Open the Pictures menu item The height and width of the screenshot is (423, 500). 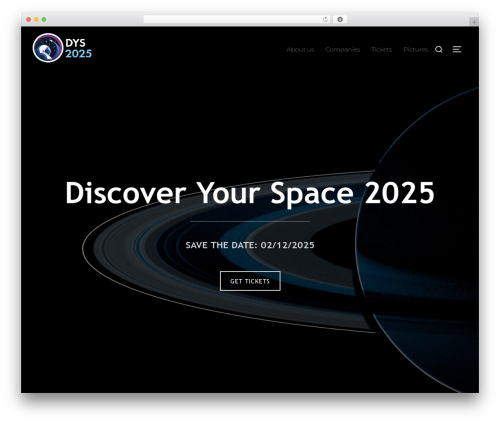(x=415, y=50)
